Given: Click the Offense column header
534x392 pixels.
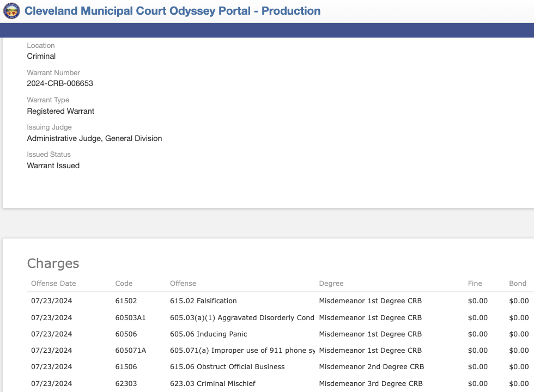Looking at the screenshot, I should point(183,284).
